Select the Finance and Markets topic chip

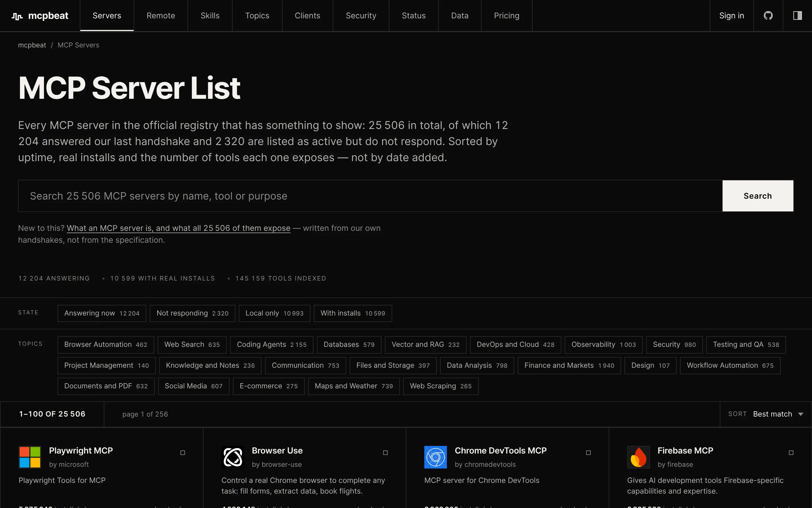tap(569, 365)
